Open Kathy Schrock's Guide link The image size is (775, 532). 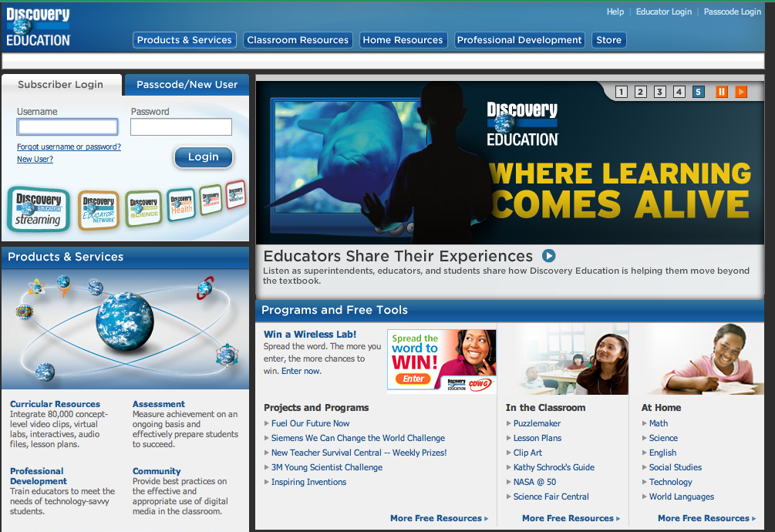coord(554,467)
